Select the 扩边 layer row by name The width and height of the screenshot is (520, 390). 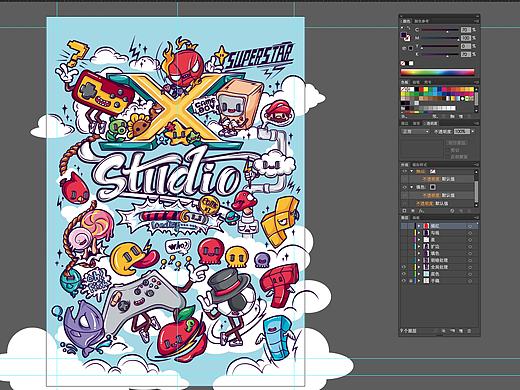click(x=435, y=247)
